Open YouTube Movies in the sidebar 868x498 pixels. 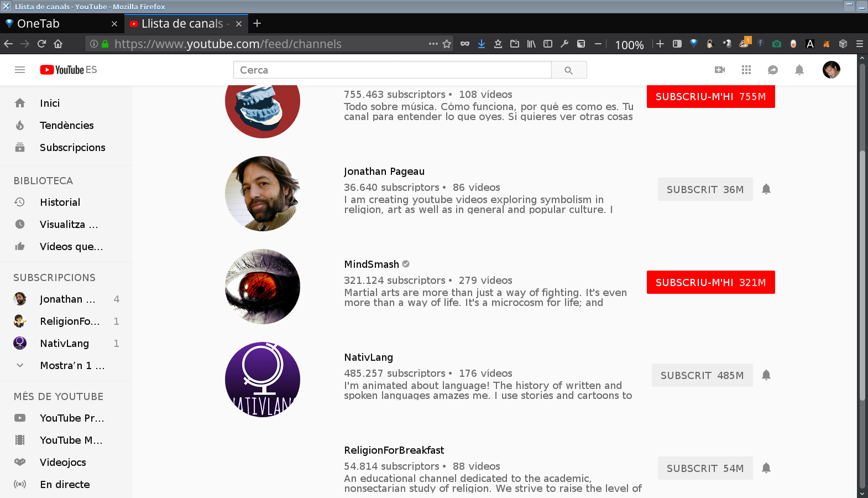[x=66, y=440]
